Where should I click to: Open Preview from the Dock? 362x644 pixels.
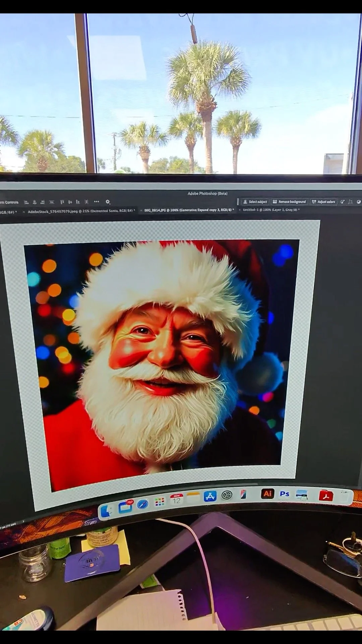point(301,495)
